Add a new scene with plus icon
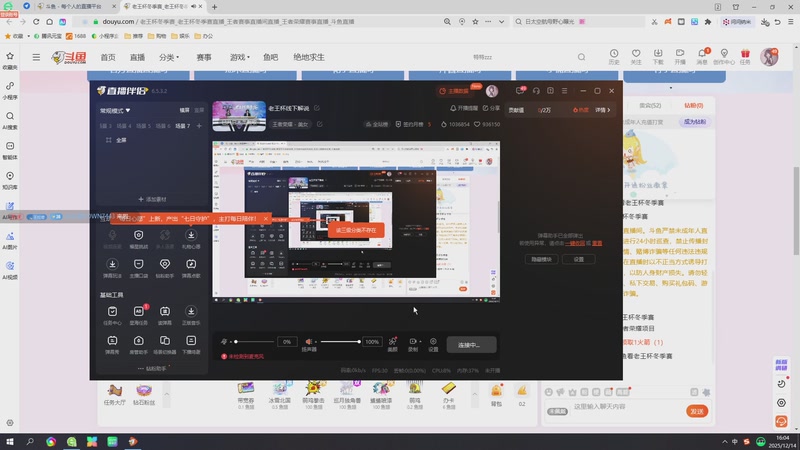This screenshot has width=800, height=450. [x=199, y=126]
